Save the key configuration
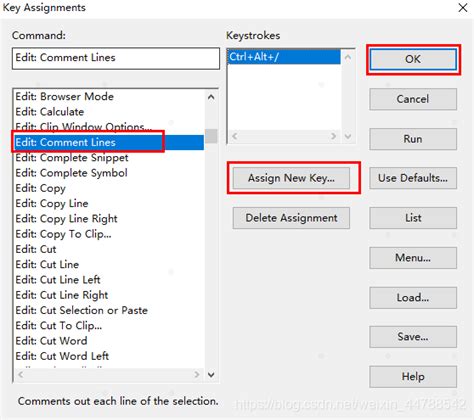474x420 pixels. click(x=413, y=337)
